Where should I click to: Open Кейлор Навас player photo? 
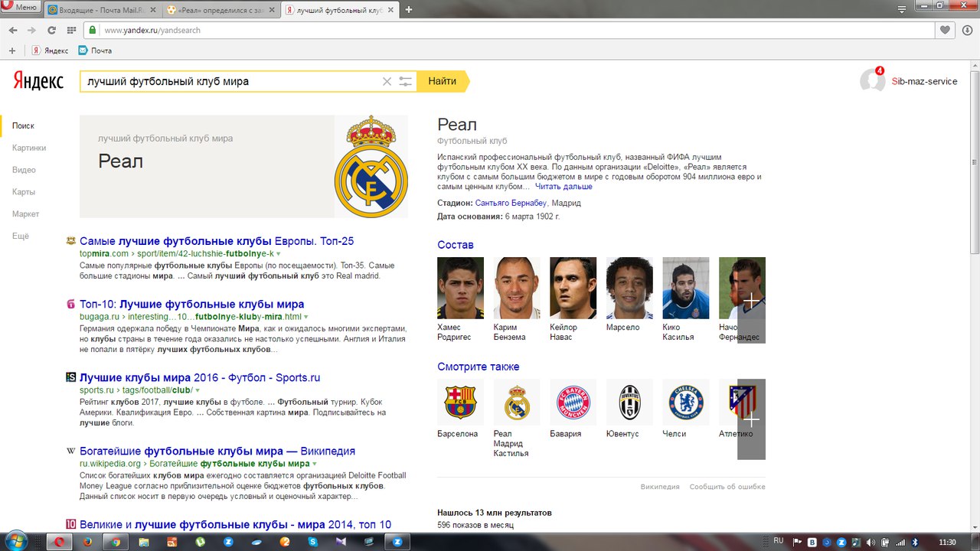coord(573,288)
